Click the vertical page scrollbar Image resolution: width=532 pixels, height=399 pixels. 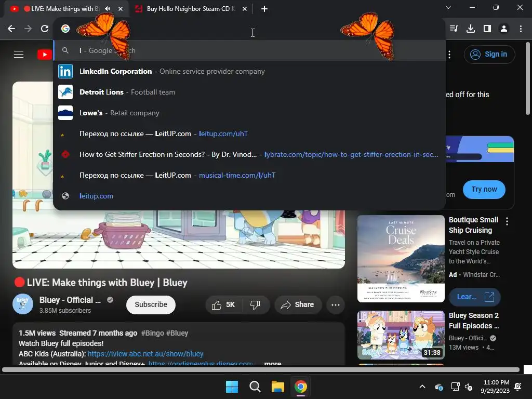click(528, 78)
